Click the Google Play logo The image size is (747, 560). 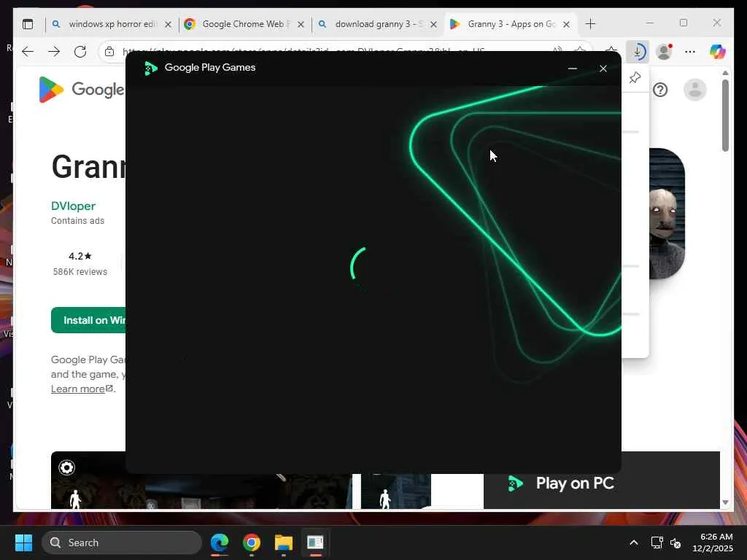tap(82, 90)
